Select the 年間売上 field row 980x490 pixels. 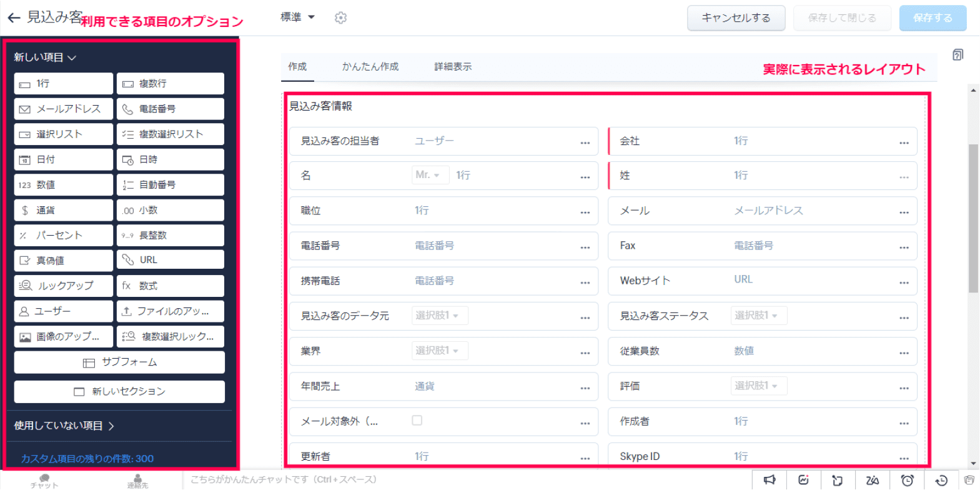(443, 386)
